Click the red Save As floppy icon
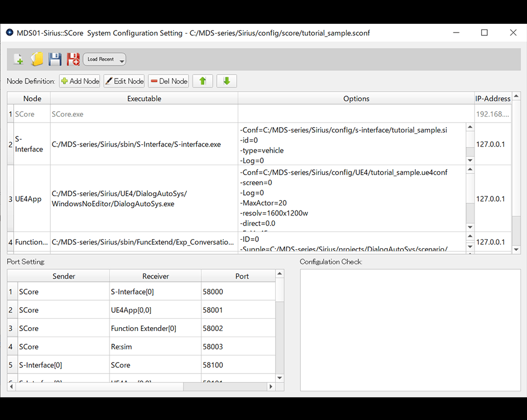527x420 pixels. (73, 59)
